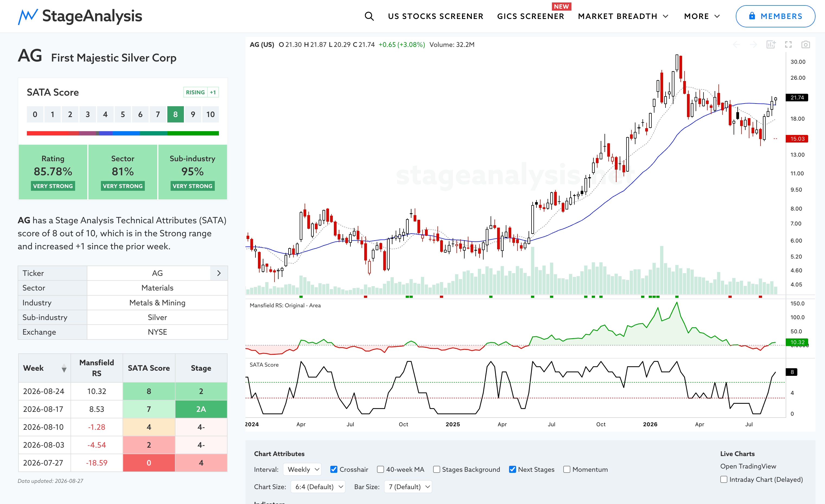Open the Chart Size dropdown
The image size is (825, 504).
pos(318,487)
